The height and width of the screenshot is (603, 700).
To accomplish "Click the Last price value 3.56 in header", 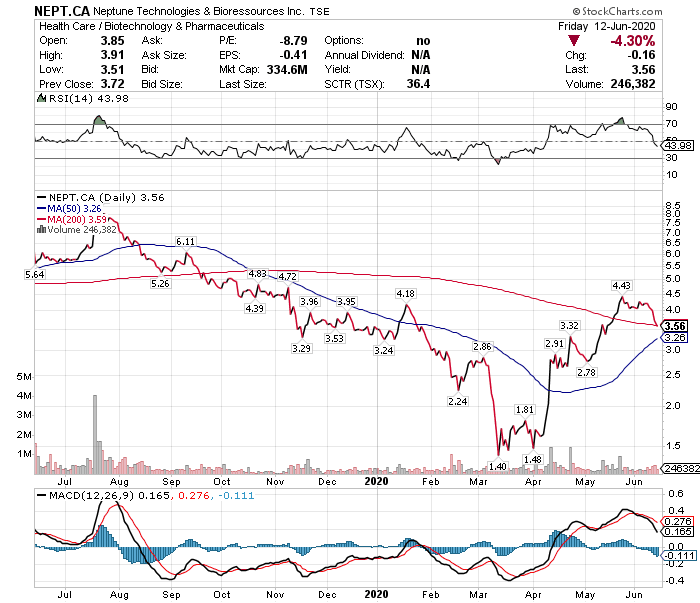I will pos(643,70).
